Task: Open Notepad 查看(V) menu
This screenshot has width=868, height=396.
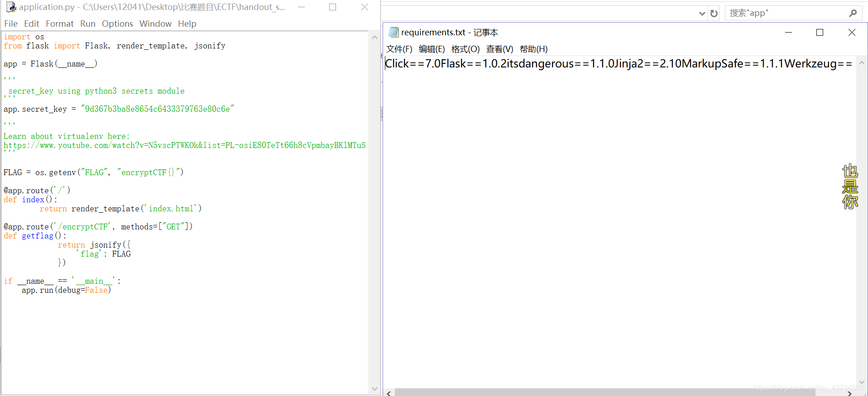Action: [499, 49]
